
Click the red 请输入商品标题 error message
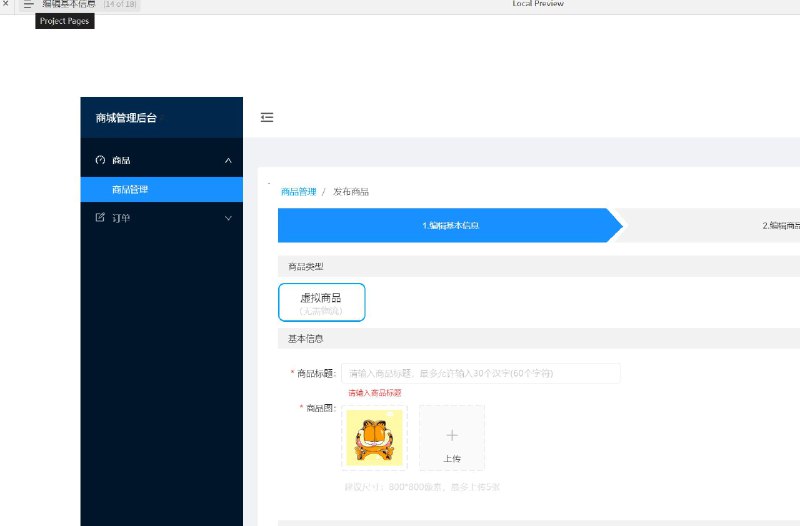click(375, 393)
